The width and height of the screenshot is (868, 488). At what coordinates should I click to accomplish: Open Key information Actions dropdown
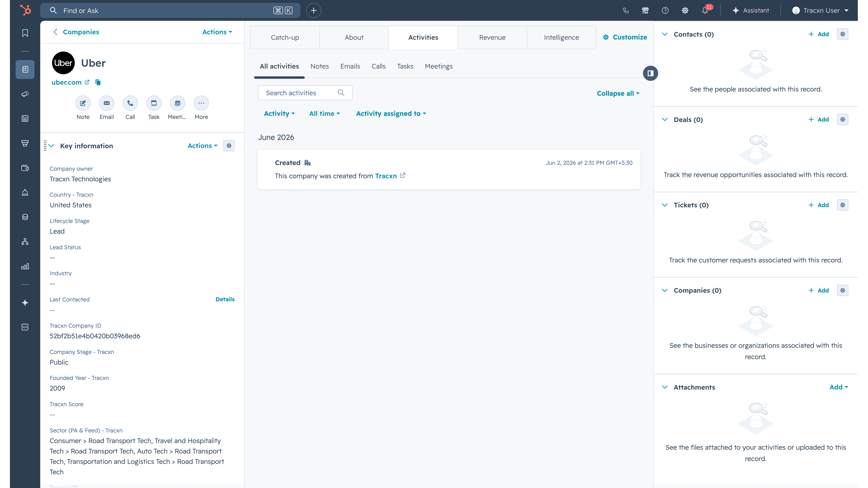click(203, 146)
